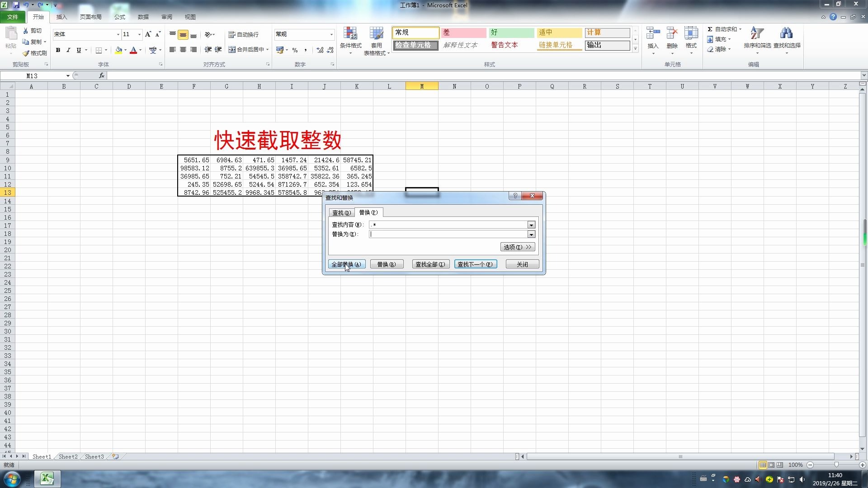
Task: Click the Insert cells icon
Action: [653, 33]
